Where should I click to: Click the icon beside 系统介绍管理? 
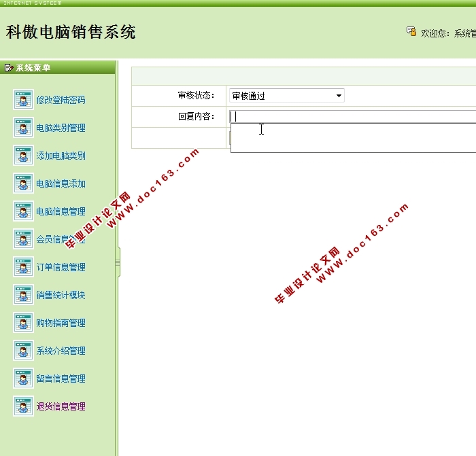pos(23,351)
